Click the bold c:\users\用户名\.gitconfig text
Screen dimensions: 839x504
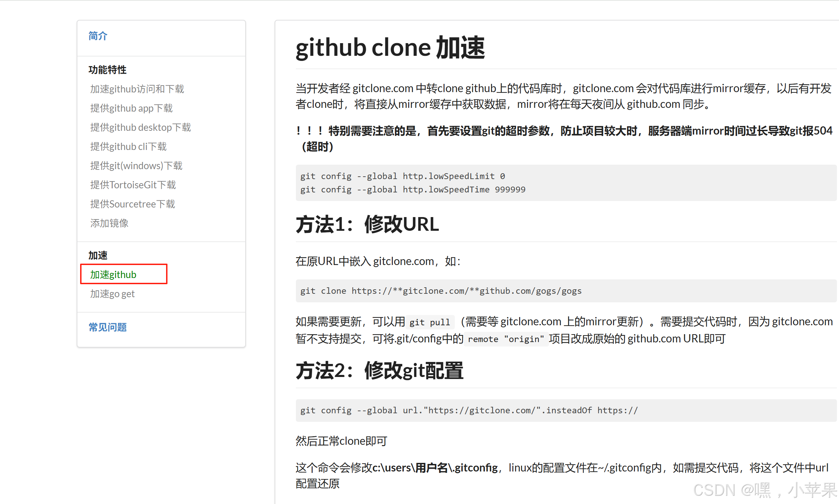point(435,468)
